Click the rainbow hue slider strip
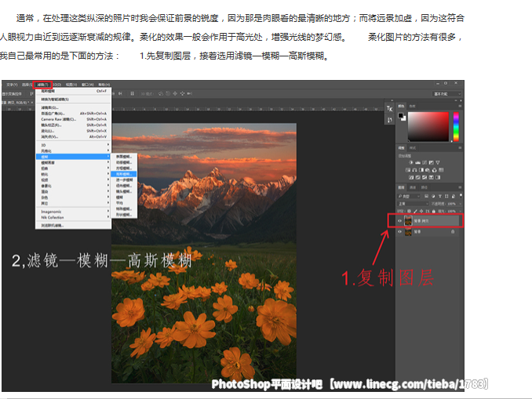This screenshot has height=399, width=532. click(456, 126)
